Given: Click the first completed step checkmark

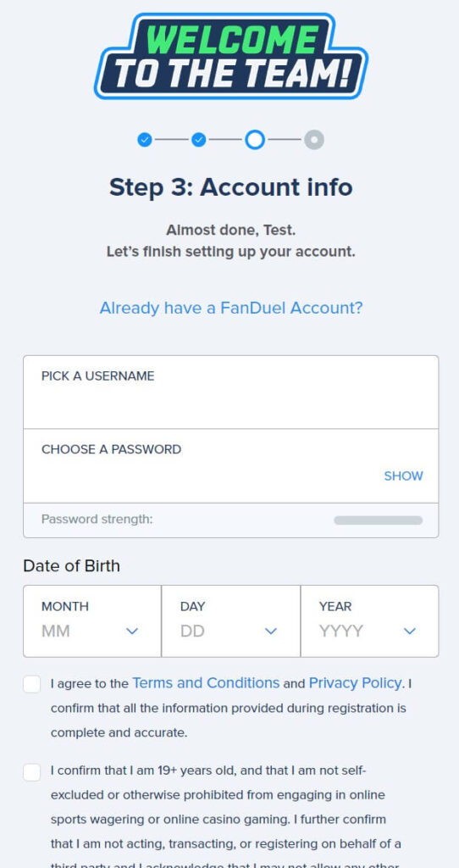Looking at the screenshot, I should (144, 140).
